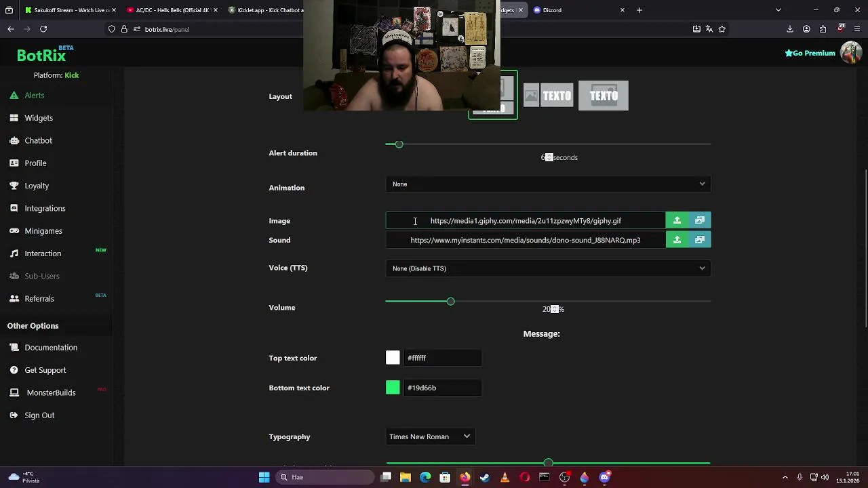Go to the Chatbot page

pos(38,140)
